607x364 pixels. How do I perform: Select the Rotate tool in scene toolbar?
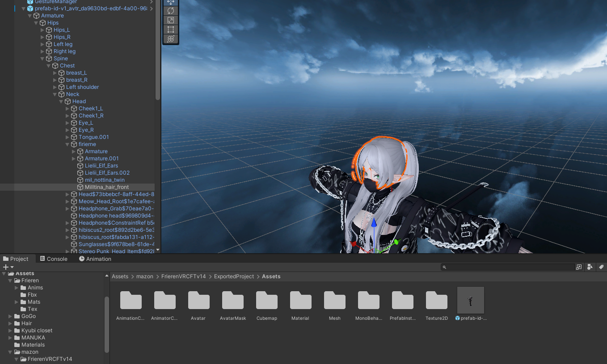pos(170,10)
